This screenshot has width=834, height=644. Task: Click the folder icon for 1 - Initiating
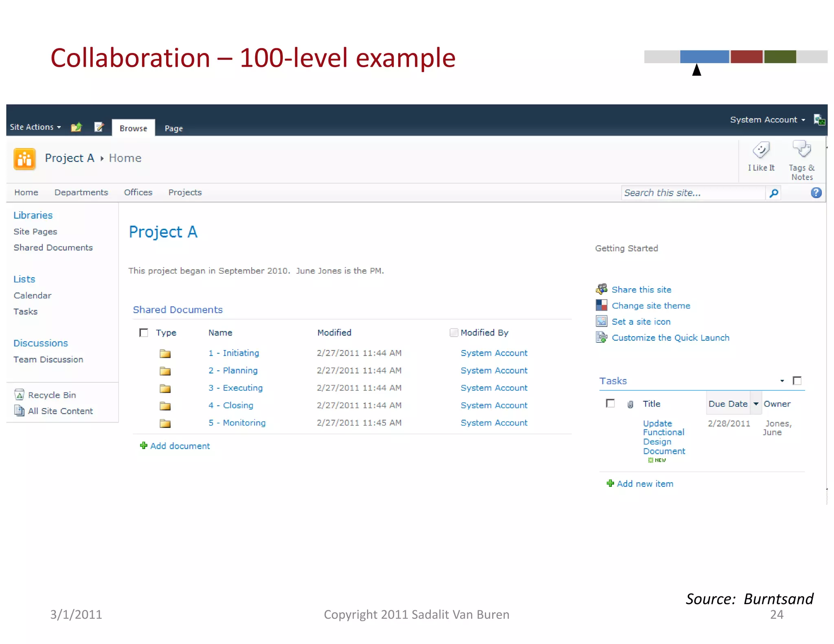pos(165,353)
